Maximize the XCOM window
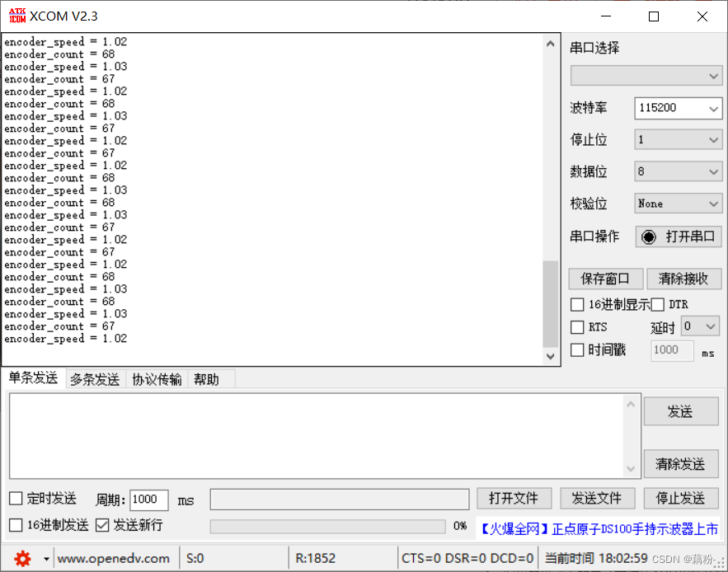Viewport: 728px width, 572px height. [x=654, y=16]
